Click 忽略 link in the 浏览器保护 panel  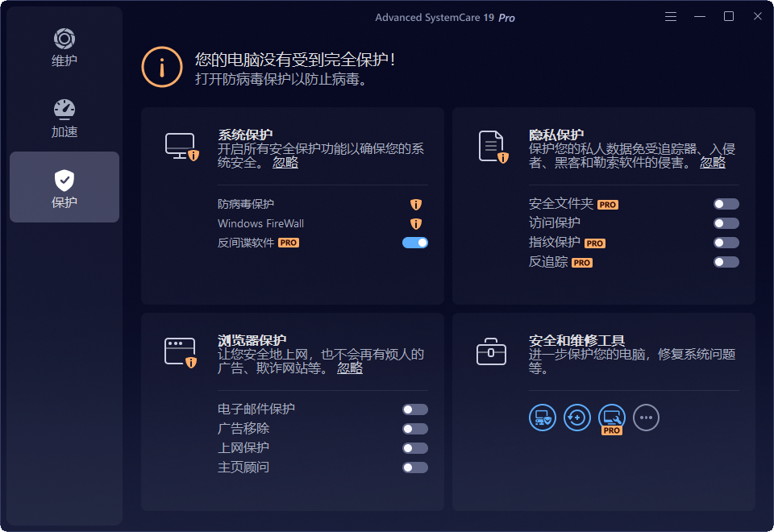coord(349,368)
